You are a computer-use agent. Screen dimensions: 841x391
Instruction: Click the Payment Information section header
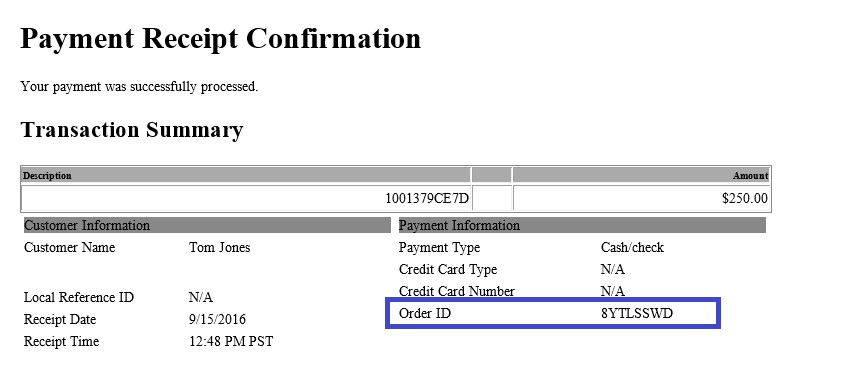coord(582,225)
